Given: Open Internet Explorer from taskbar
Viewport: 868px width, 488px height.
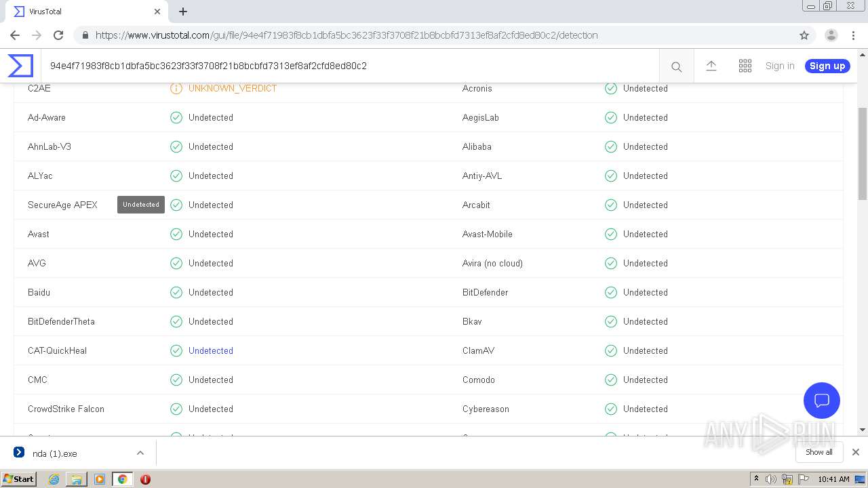Looking at the screenshot, I should coord(54,479).
